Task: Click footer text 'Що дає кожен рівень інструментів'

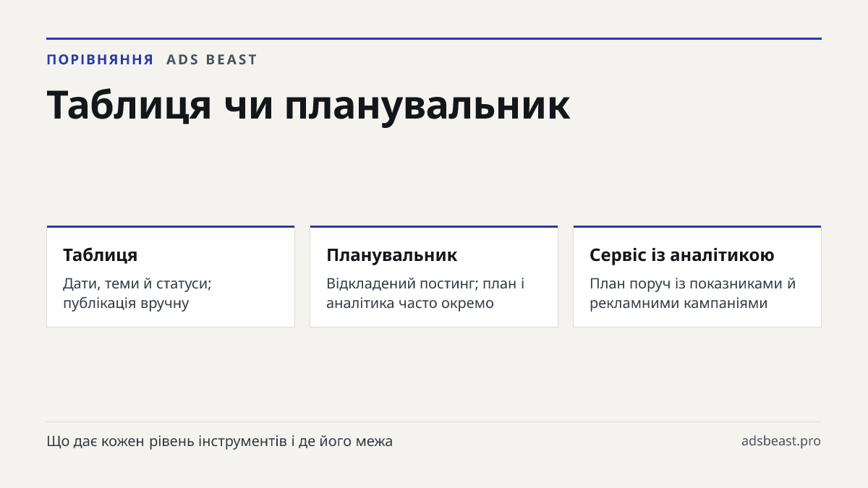Action: pos(168,441)
